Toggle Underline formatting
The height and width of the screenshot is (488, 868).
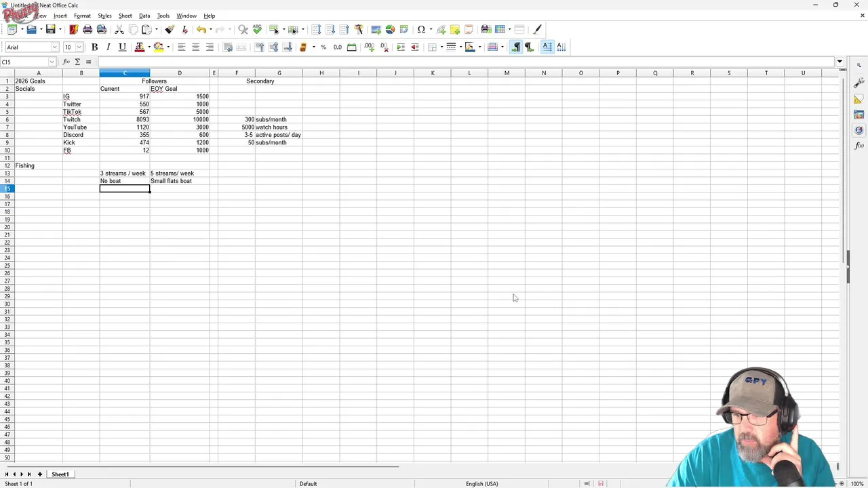tap(122, 47)
